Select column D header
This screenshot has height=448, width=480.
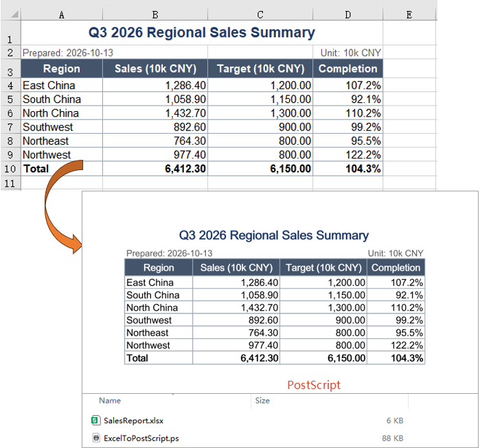click(x=347, y=14)
